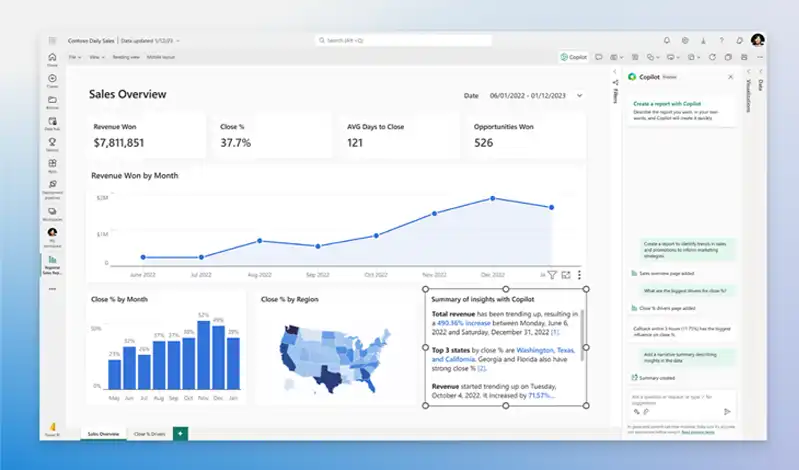The height and width of the screenshot is (470, 799).
Task: Expand the Filters pane chevron
Action: click(615, 71)
